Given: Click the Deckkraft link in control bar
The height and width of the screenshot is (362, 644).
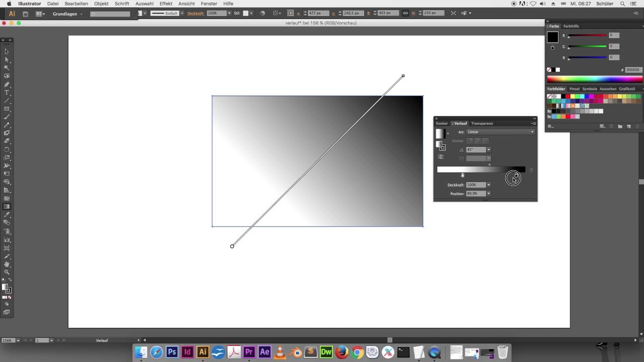Looking at the screenshot, I should [195, 14].
